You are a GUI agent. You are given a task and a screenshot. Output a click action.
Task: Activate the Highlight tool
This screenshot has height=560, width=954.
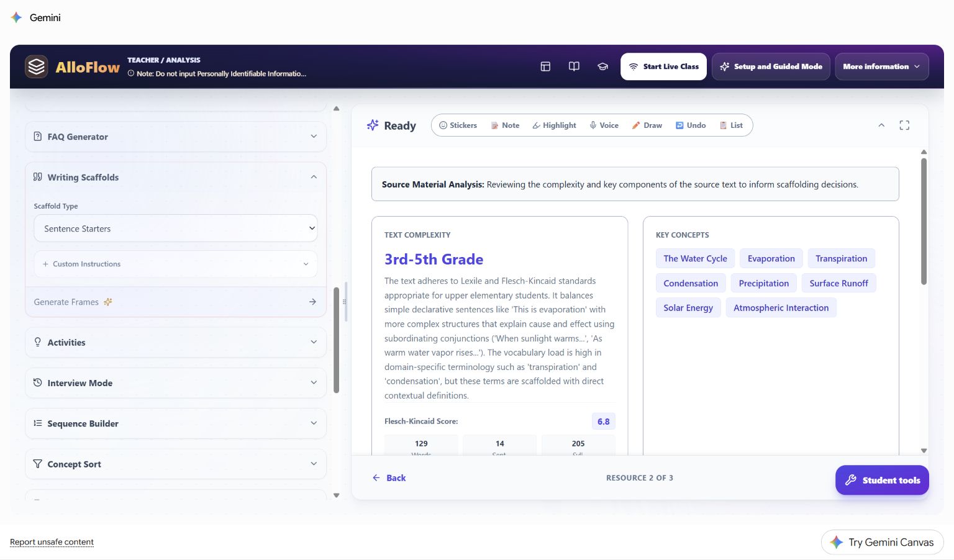(x=554, y=125)
